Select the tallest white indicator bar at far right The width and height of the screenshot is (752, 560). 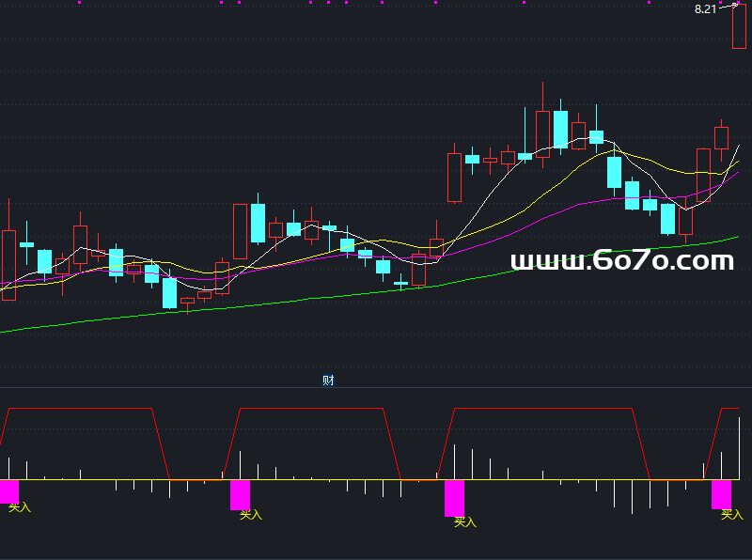(740, 447)
